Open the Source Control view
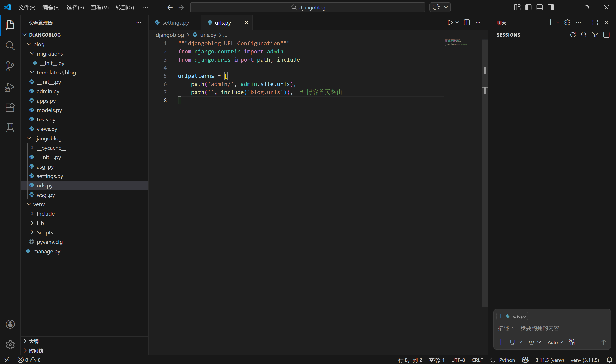The image size is (616, 364). (x=10, y=66)
